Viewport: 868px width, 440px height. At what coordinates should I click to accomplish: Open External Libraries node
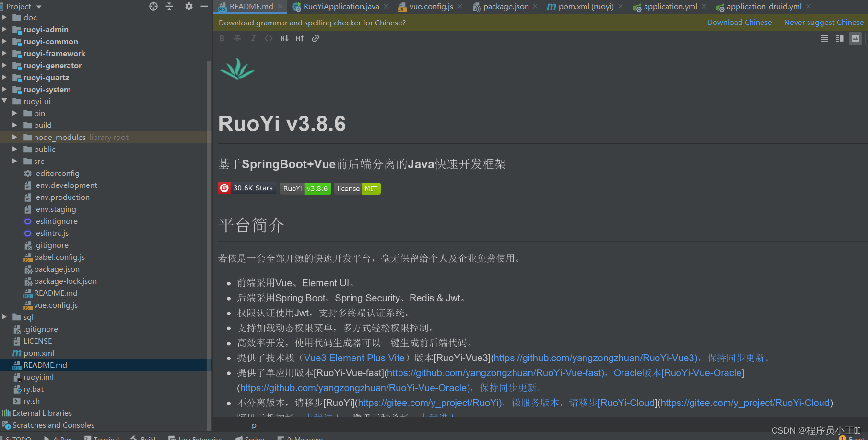(x=42, y=413)
